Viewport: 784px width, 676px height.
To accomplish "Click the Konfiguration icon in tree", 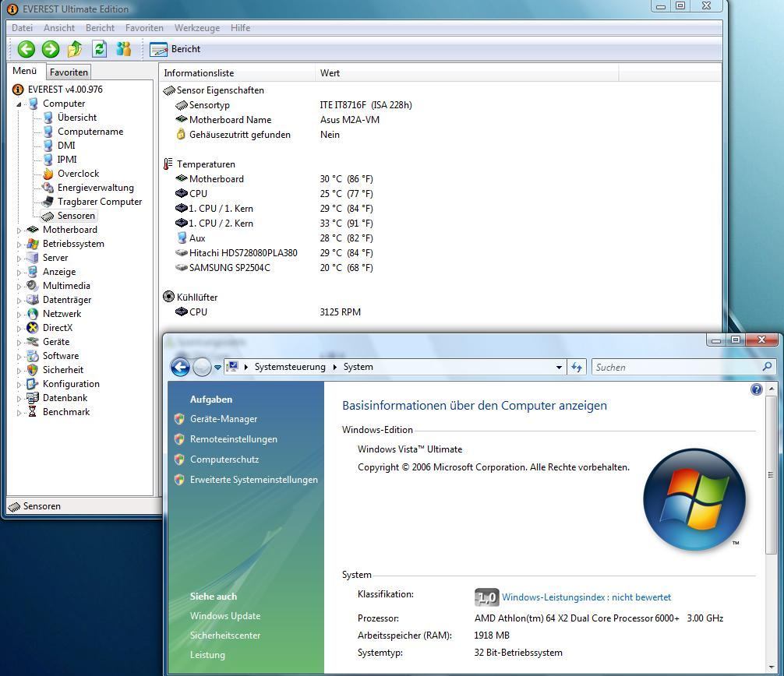I will (x=33, y=384).
